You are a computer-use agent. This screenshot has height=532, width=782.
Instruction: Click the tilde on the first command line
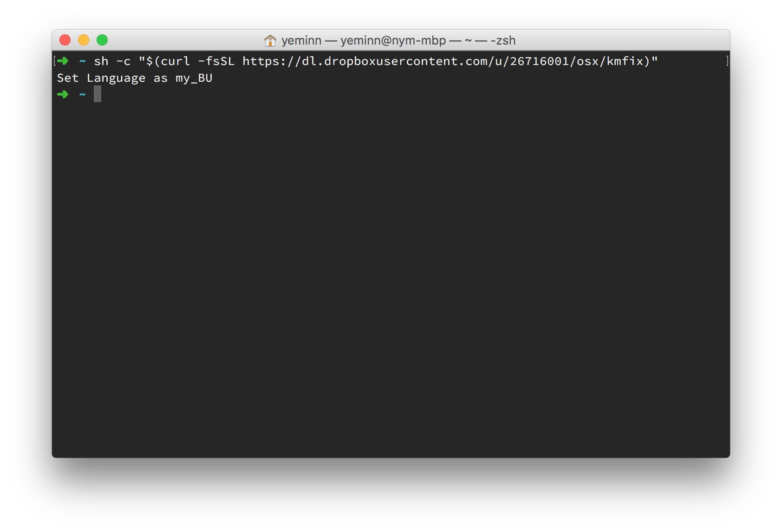83,61
